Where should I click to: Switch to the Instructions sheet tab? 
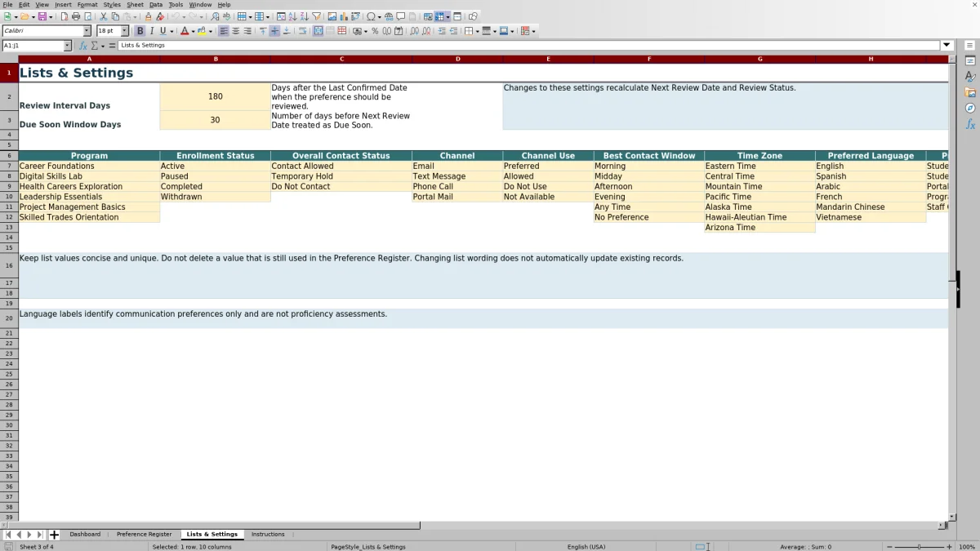click(x=268, y=535)
